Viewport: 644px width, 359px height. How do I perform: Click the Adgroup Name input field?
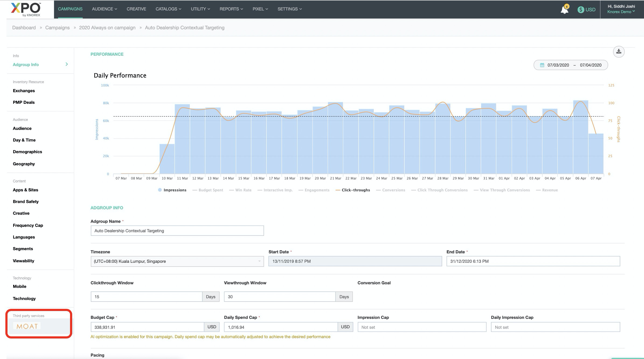pyautogui.click(x=177, y=231)
